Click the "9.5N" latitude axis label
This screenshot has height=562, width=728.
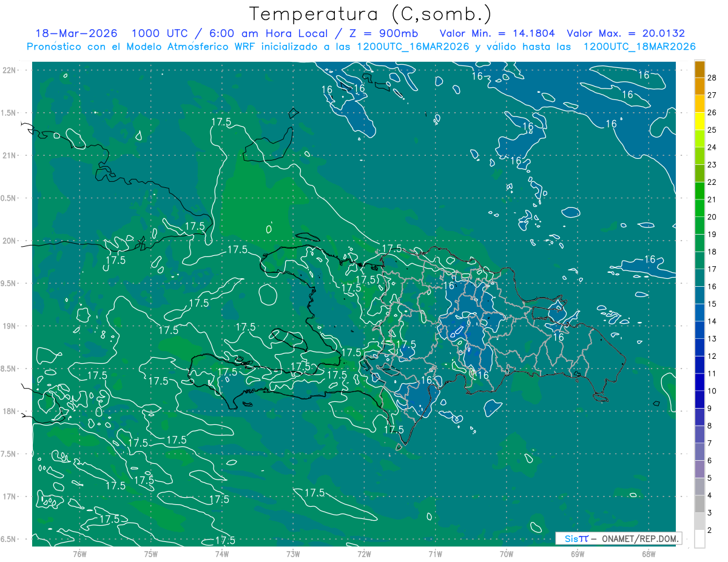pos(8,283)
